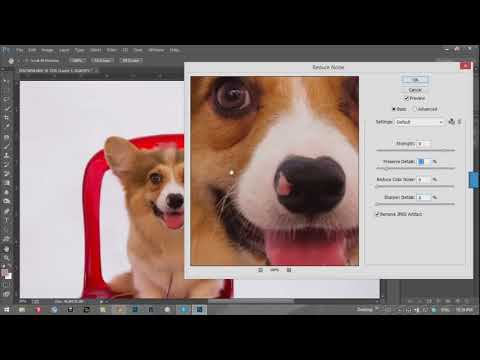Select the Eraser tool

6,174
